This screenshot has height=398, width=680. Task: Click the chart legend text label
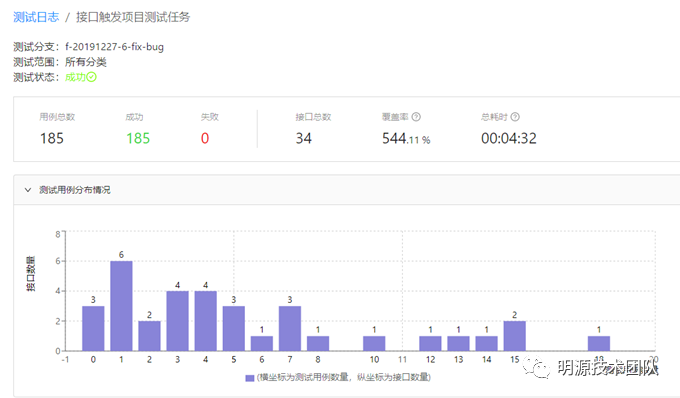pyautogui.click(x=343, y=378)
